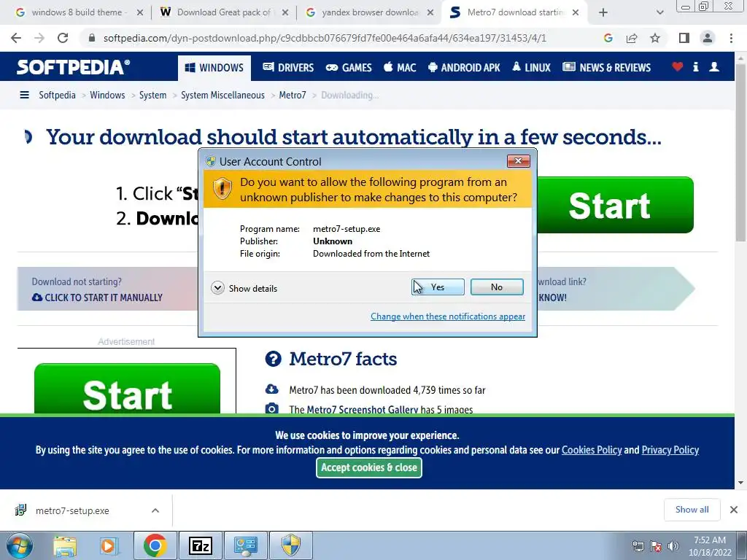Open Privacy Policy link
This screenshot has height=560, width=747.
pos(670,450)
